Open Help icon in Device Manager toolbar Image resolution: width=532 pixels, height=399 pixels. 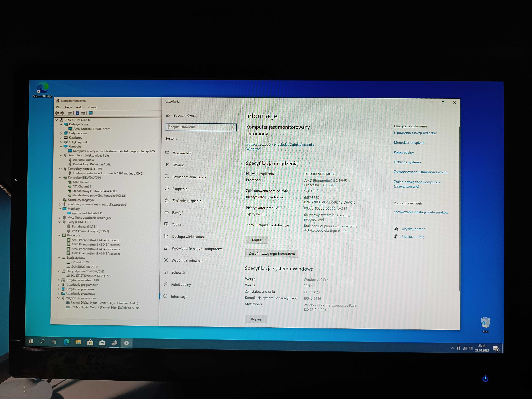(77, 113)
